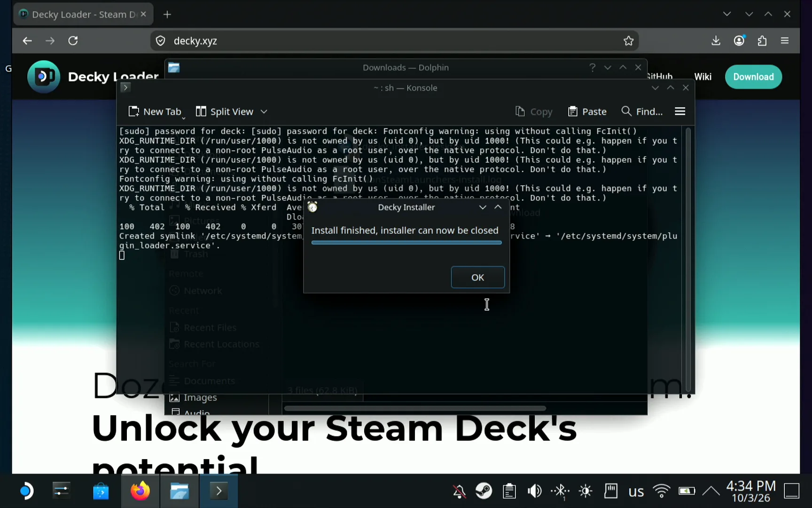Open the Firefox tab list dropdown arrow
Image resolution: width=812 pixels, height=508 pixels.
[x=727, y=14]
